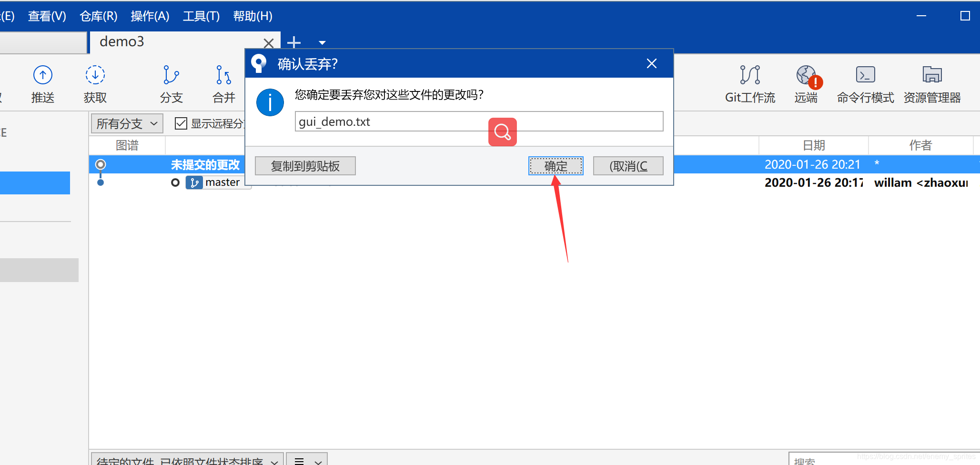Uncheck remote branches display option
This screenshot has width=980, height=465.
[x=181, y=123]
